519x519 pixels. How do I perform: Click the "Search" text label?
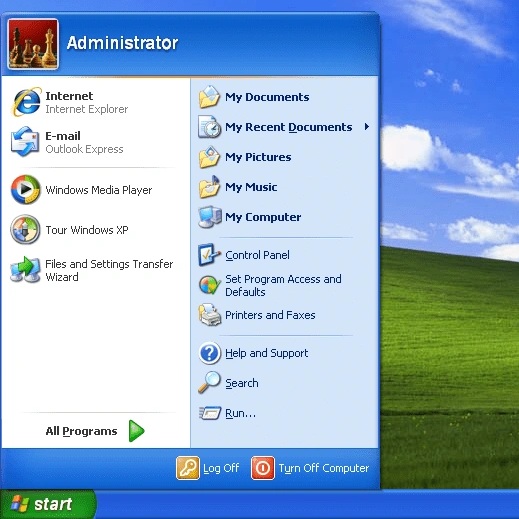(x=242, y=383)
